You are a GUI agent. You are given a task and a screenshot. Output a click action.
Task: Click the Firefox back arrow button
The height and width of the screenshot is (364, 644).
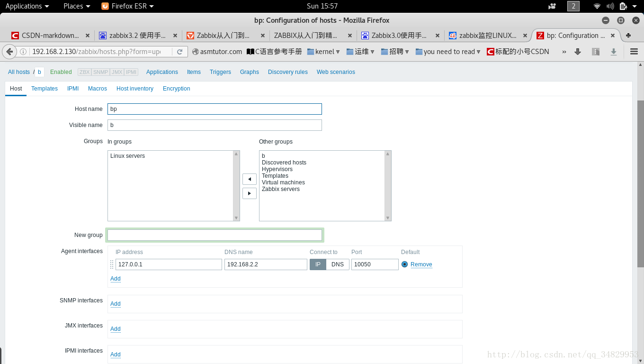click(x=9, y=52)
